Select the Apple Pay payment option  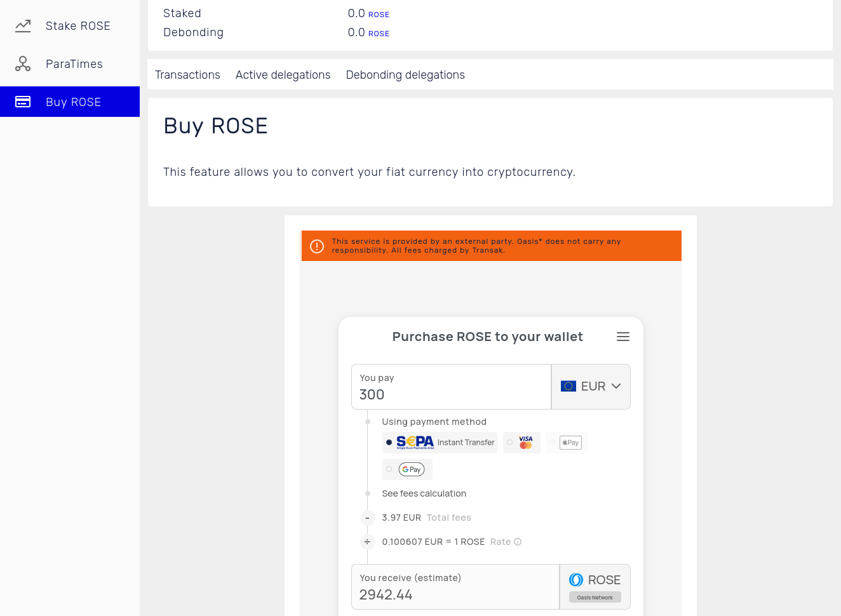[x=567, y=443]
